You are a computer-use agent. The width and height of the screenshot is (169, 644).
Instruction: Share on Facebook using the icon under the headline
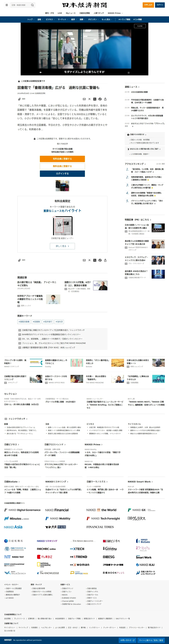point(100,99)
